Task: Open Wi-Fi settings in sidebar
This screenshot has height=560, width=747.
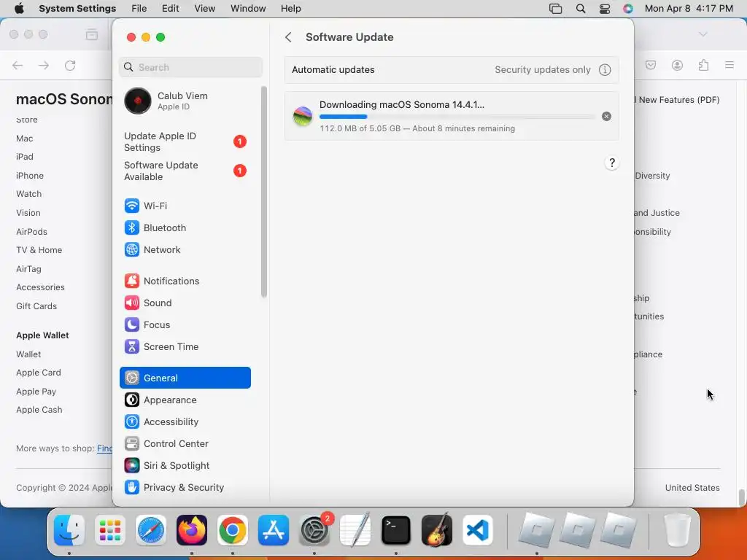Action: pyautogui.click(x=185, y=206)
